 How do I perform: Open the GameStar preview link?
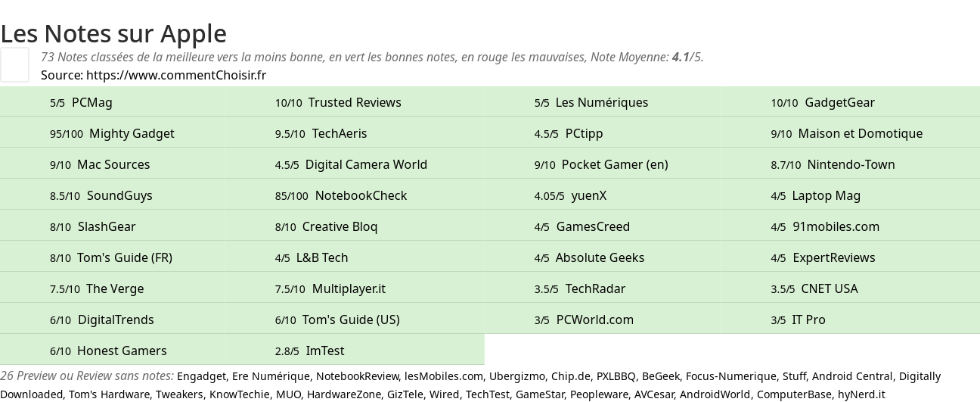pos(540,394)
